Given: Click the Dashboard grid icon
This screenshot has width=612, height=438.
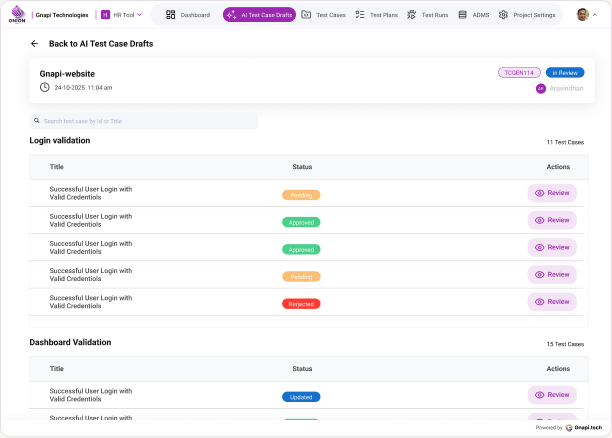Looking at the screenshot, I should click(171, 15).
